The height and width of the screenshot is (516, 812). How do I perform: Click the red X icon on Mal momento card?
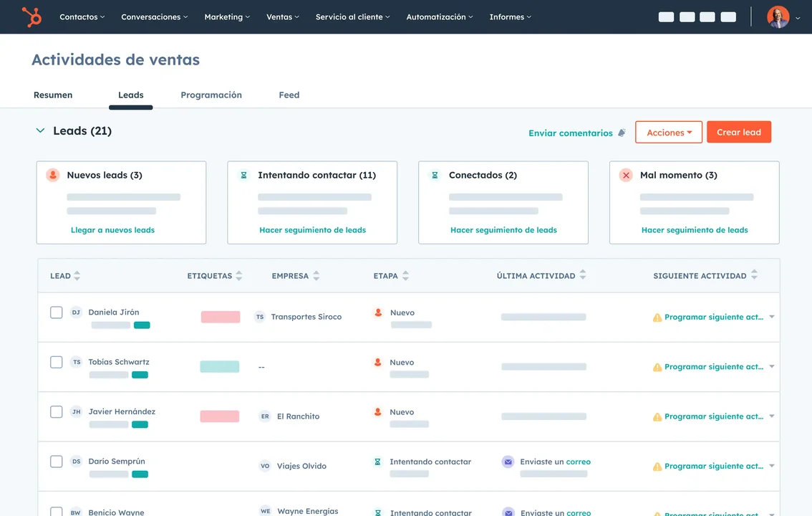(626, 175)
